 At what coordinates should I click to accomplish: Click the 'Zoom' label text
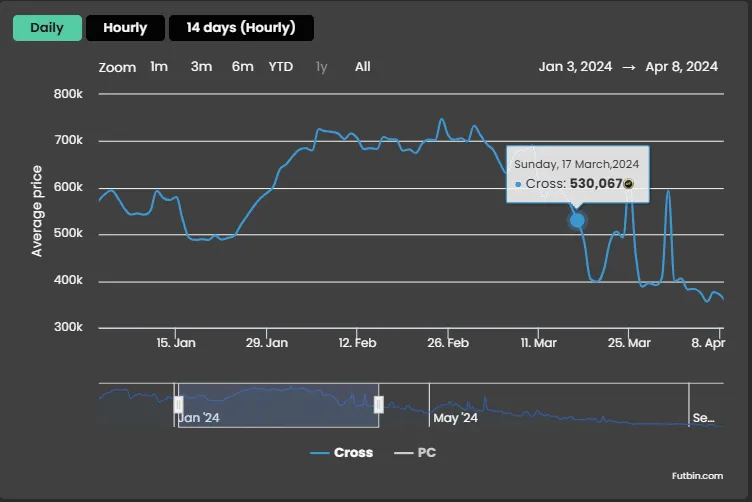(x=117, y=68)
